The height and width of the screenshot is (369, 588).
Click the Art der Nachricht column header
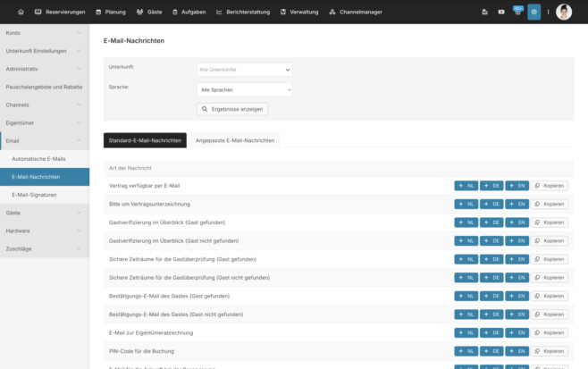tap(130, 168)
